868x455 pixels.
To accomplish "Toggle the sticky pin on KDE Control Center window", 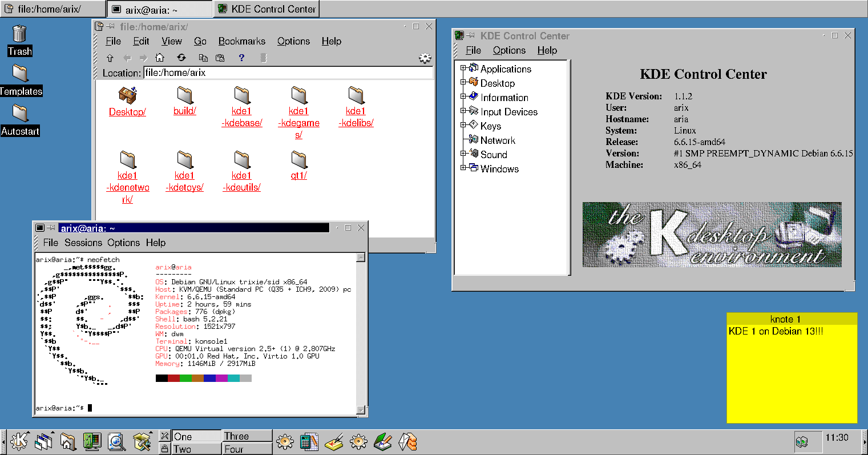I will pos(471,35).
